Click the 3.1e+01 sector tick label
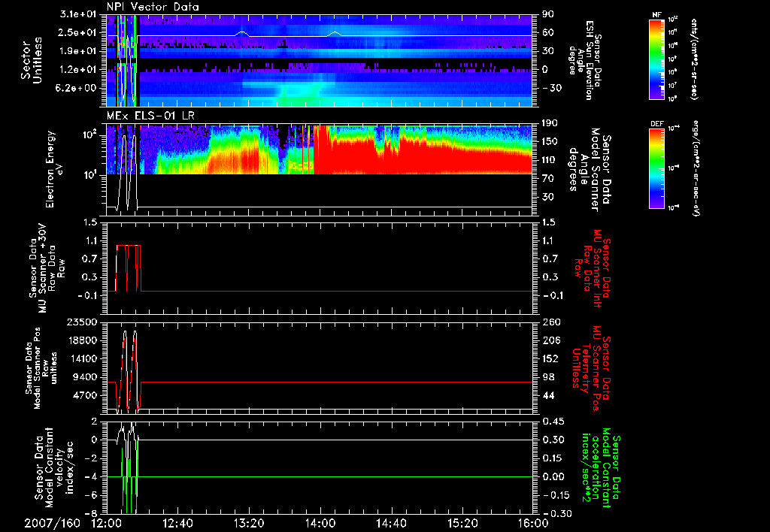This screenshot has width=770, height=532. tap(77, 14)
